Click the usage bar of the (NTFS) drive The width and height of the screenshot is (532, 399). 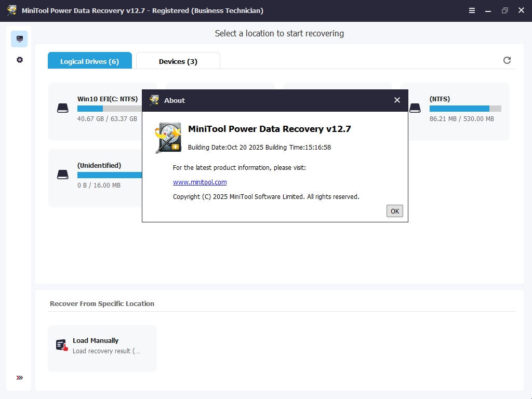tap(465, 109)
